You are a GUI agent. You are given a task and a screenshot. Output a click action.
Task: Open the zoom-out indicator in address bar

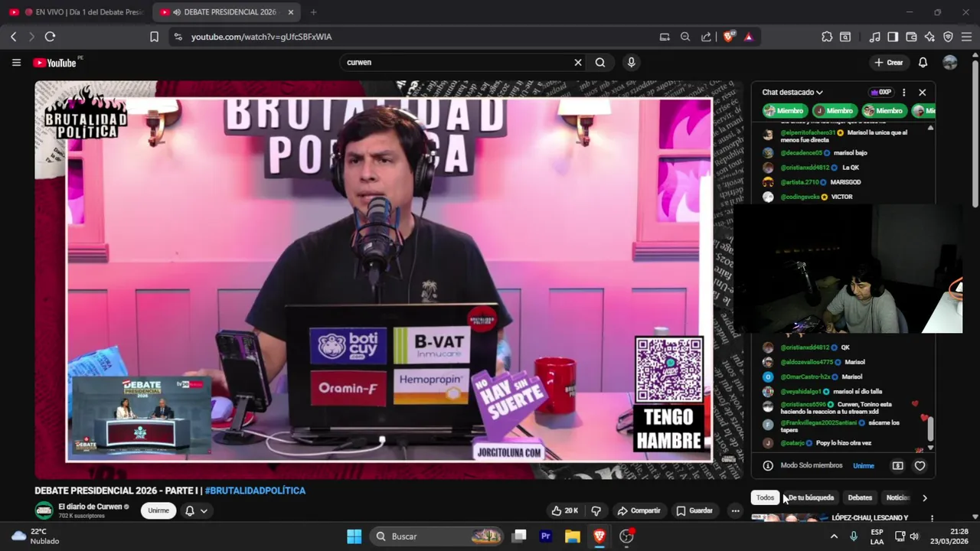pos(685,37)
